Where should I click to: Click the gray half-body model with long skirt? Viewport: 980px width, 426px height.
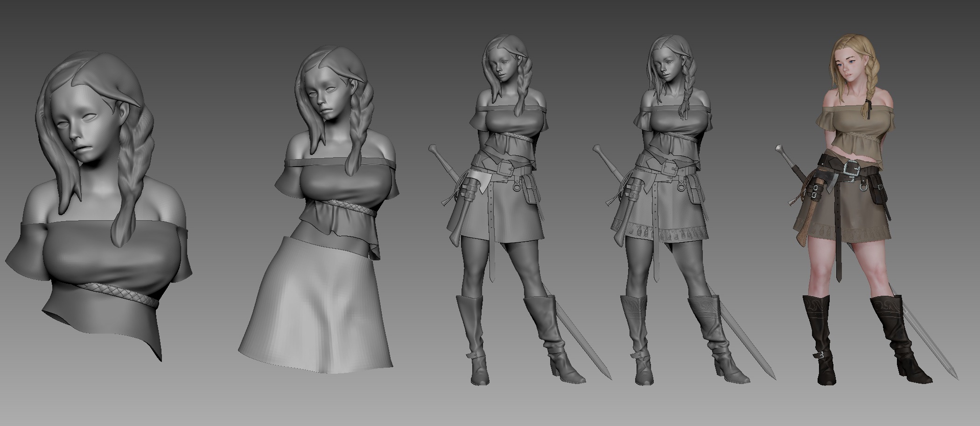(320, 210)
